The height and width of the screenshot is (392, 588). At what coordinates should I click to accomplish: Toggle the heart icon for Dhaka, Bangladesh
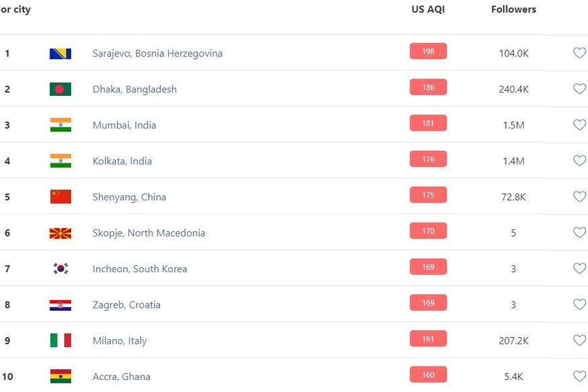click(x=579, y=89)
